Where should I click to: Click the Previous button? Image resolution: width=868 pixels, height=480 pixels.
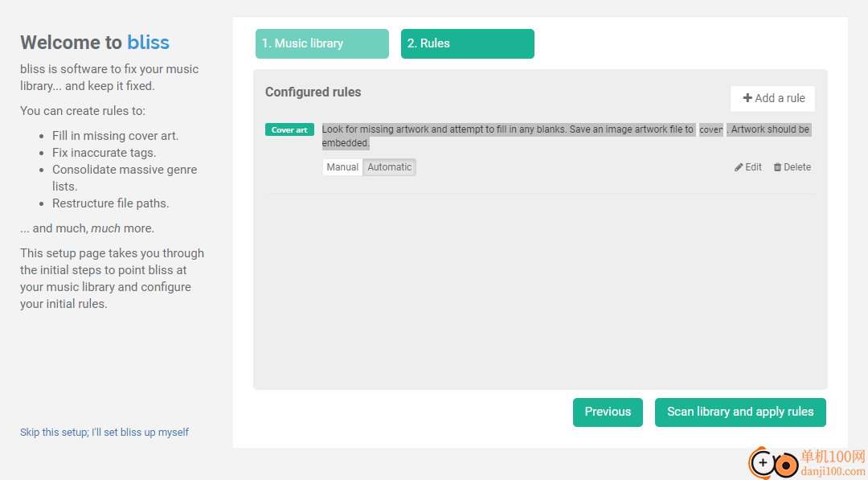point(608,412)
